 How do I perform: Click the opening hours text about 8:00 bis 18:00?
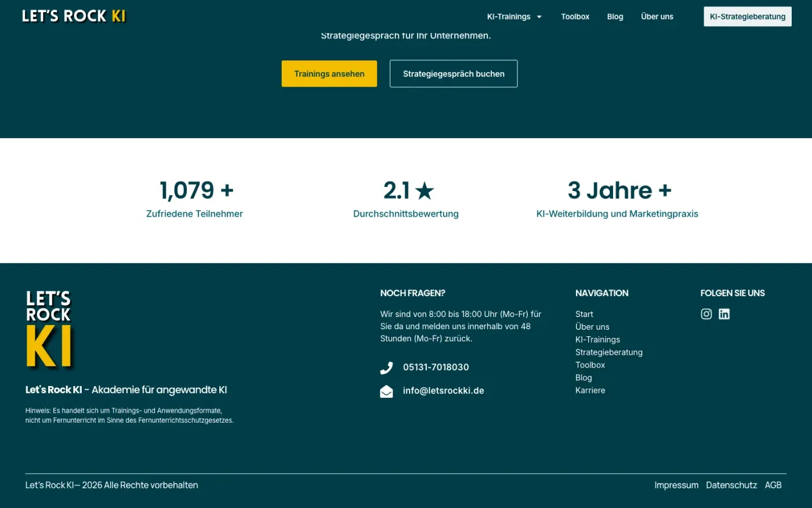461,326
